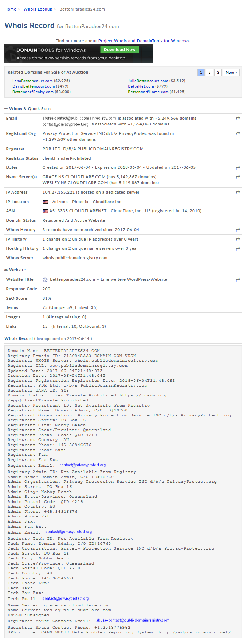Screen dimensions: 248x644
Task: Open the Home breadcrumb link
Action: 10,9
